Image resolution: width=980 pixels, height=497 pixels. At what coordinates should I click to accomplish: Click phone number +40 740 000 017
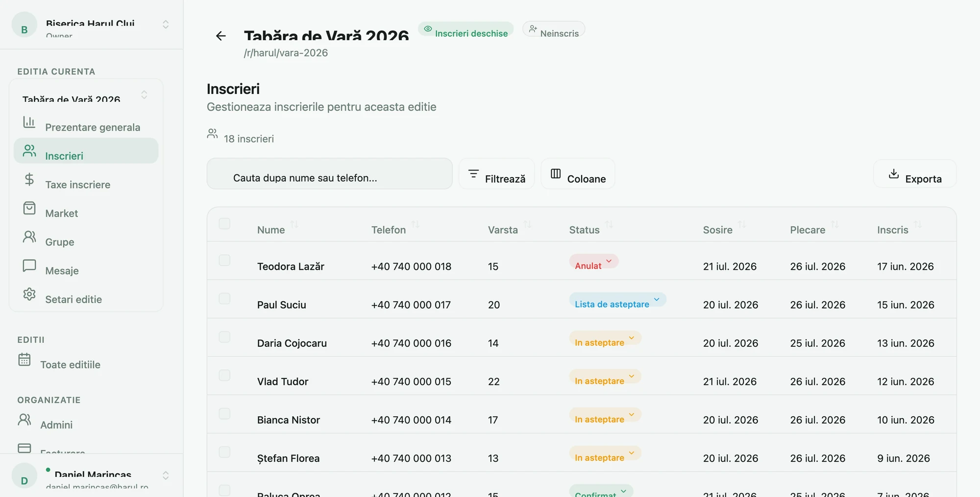click(x=411, y=305)
